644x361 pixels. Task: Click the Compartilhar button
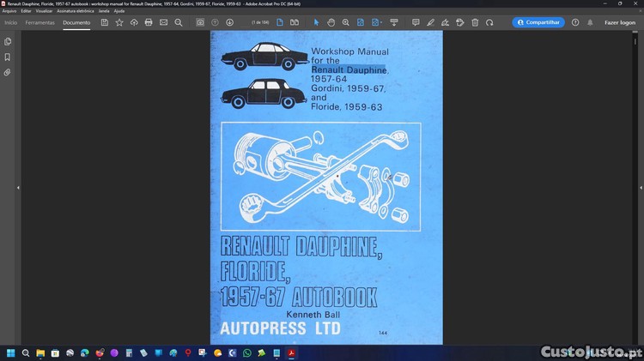point(538,22)
